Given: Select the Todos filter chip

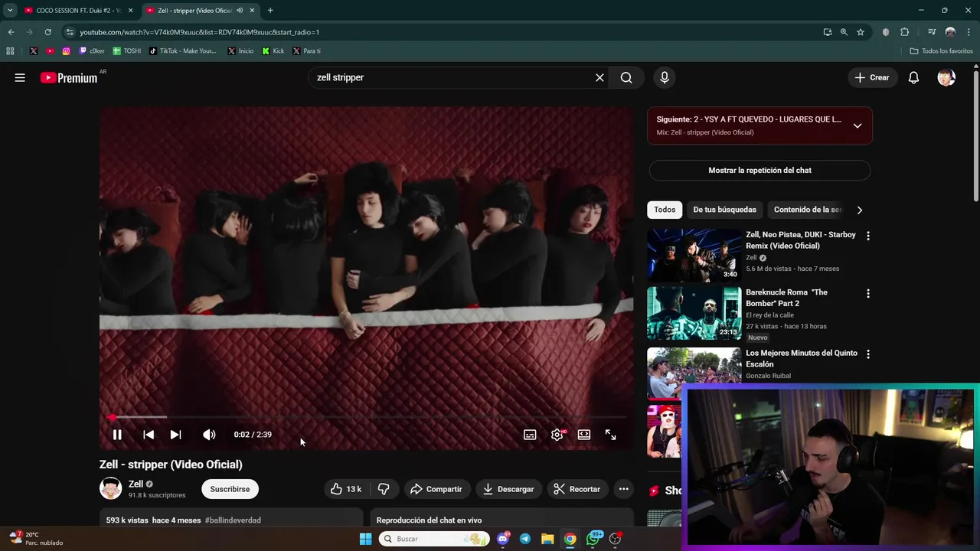Looking at the screenshot, I should click(665, 210).
